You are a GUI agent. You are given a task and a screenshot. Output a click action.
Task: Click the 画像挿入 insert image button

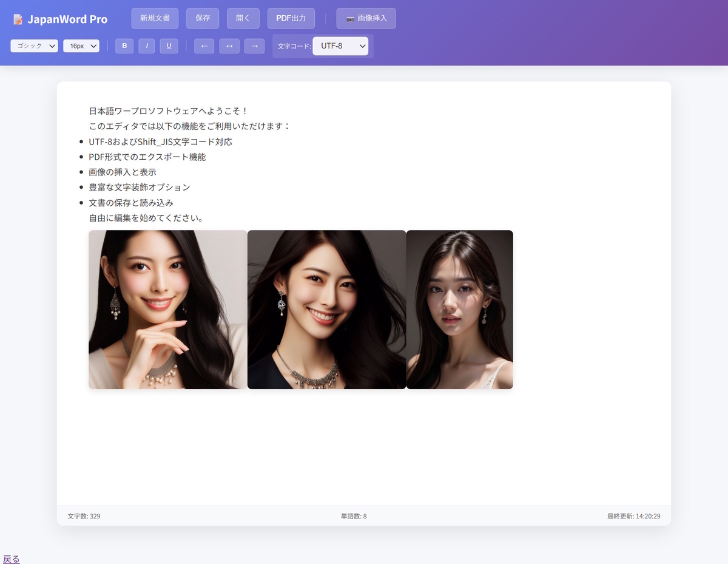[366, 18]
